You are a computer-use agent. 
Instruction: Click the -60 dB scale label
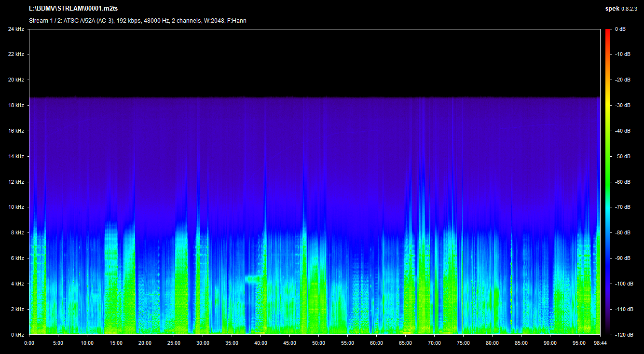[623, 182]
